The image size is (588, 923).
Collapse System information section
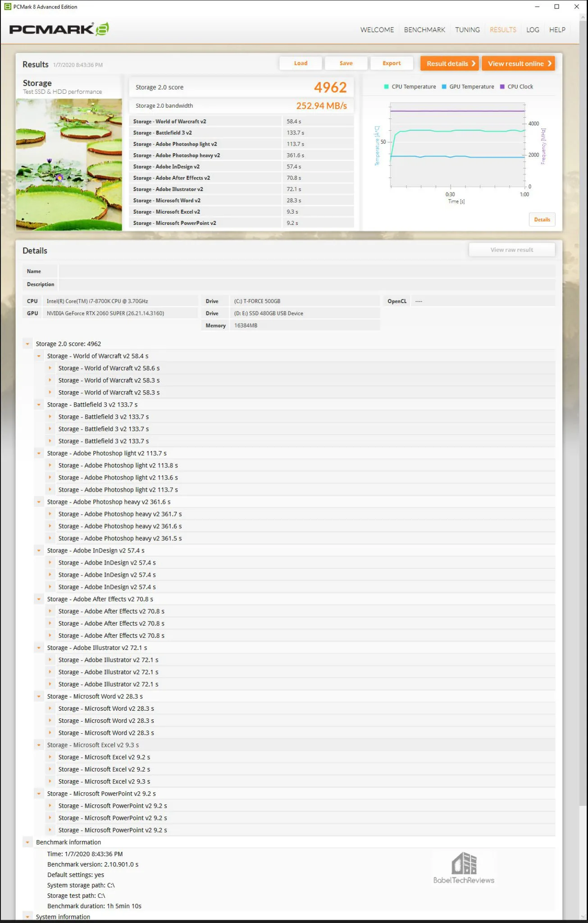tap(27, 917)
